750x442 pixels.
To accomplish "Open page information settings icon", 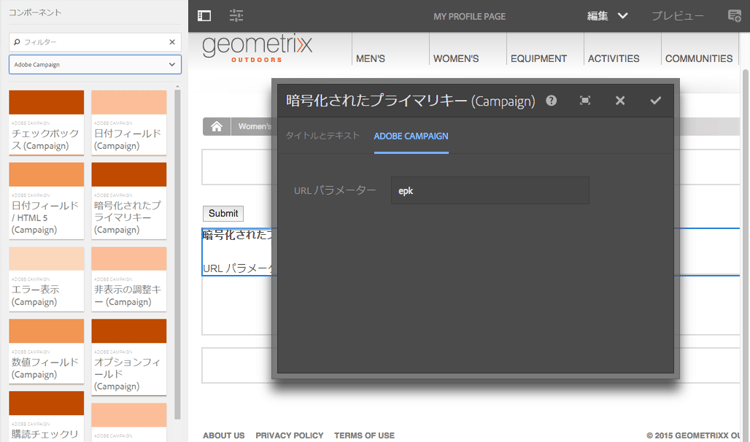I will (x=236, y=16).
